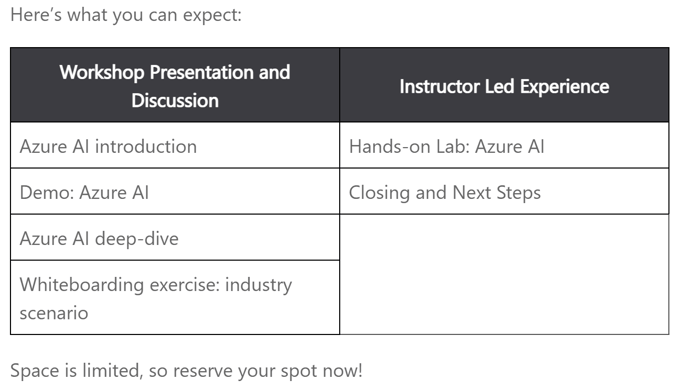Select the Demo: Azure AI table cell
Viewport: 681px width, 391px height.
(175, 191)
